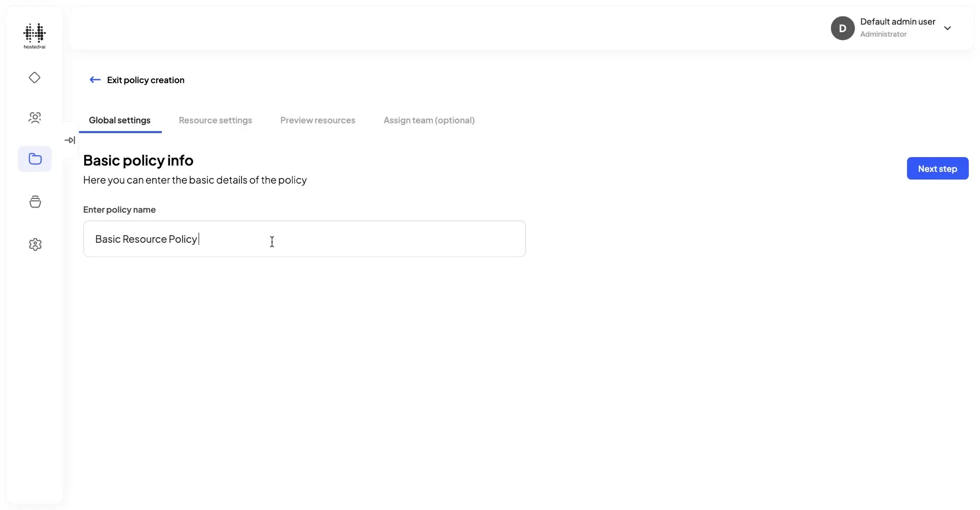Click Exit policy creation

pyautogui.click(x=145, y=80)
